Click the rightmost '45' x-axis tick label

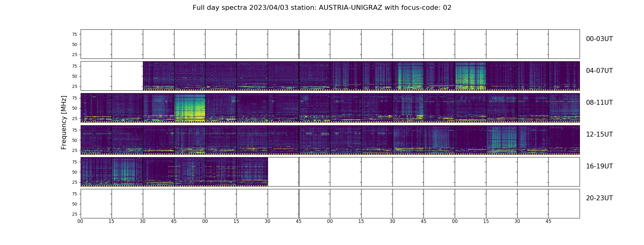coord(548,221)
